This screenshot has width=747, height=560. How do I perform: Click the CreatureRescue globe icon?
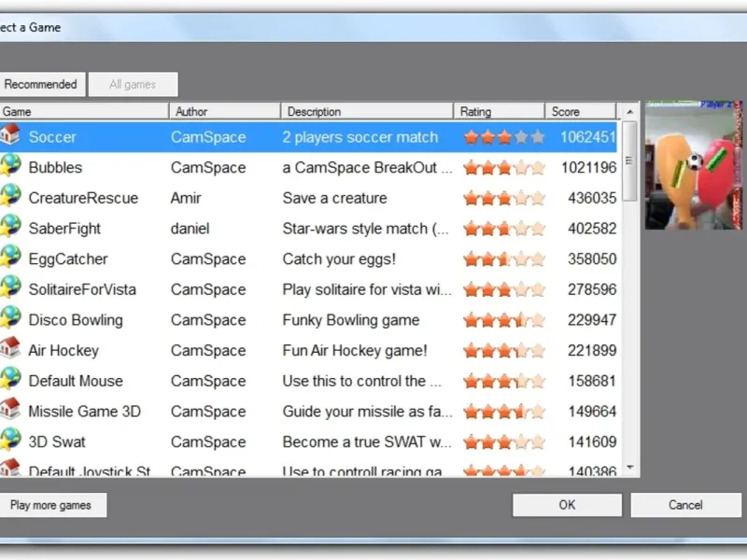(x=10, y=196)
